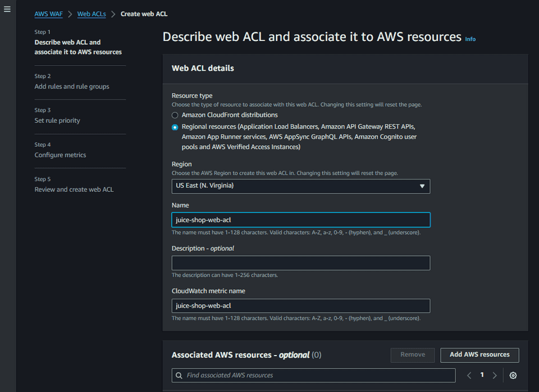The width and height of the screenshot is (539, 392).
Task: Open the navigation sidebar hamburger menu
Action: 7,8
